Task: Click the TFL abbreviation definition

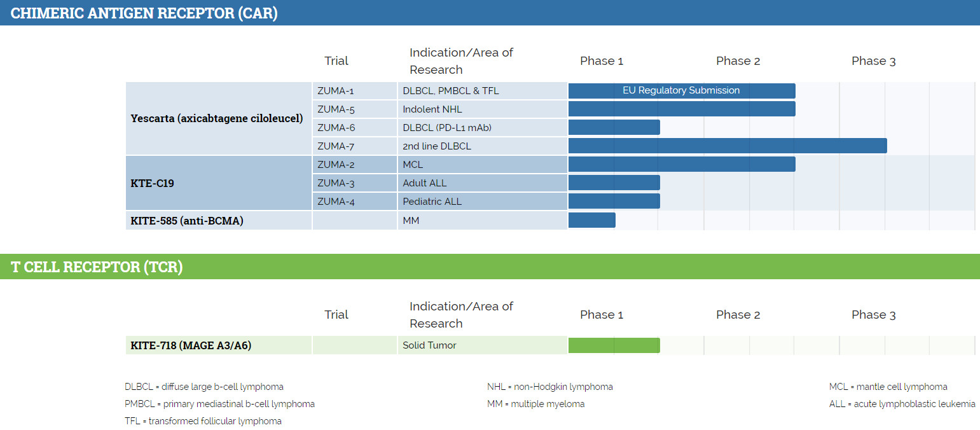Action: (x=203, y=421)
